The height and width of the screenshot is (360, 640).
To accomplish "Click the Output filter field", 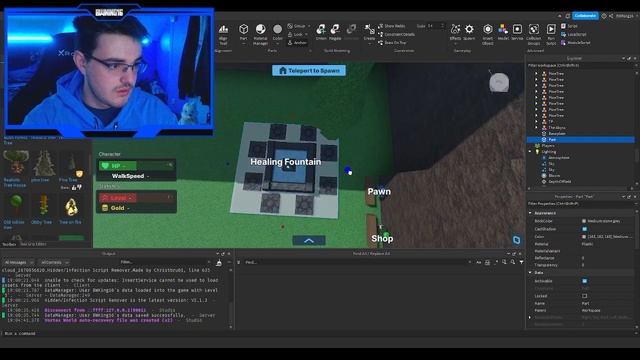I will point(165,262).
